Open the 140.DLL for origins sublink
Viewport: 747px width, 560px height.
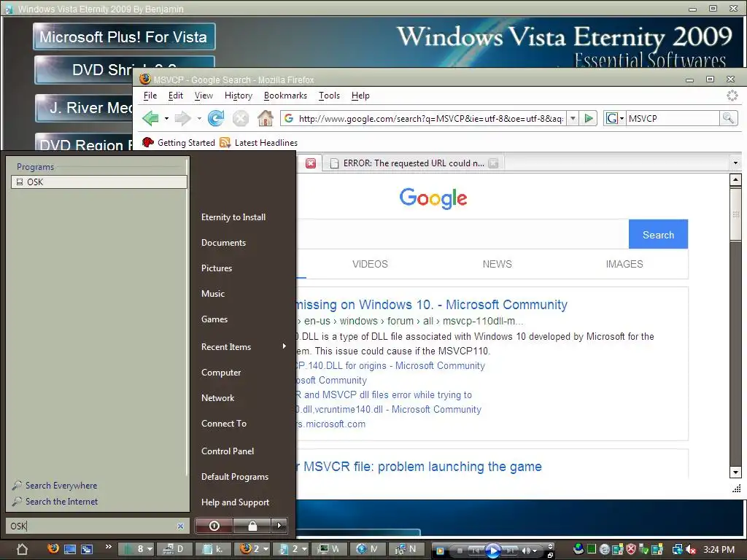[x=391, y=366]
